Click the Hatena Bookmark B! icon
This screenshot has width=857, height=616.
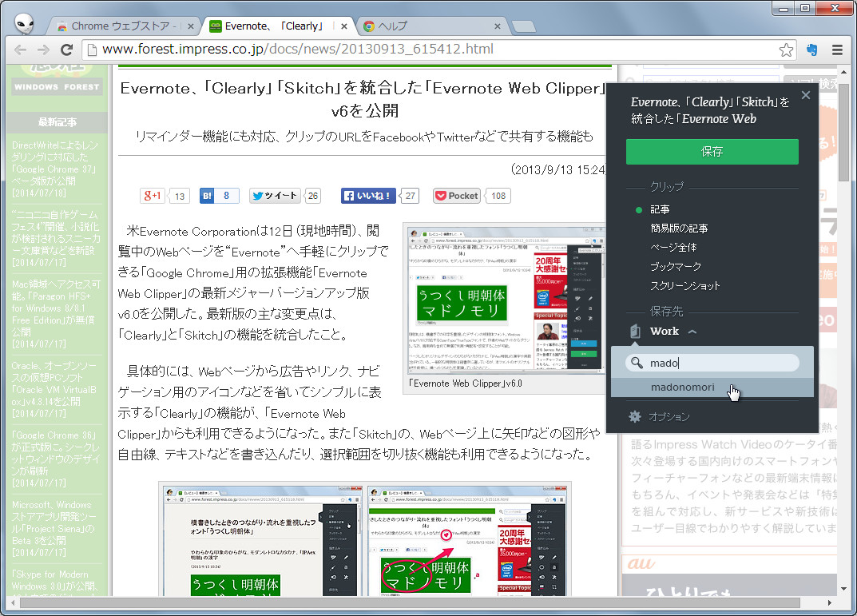point(207,195)
